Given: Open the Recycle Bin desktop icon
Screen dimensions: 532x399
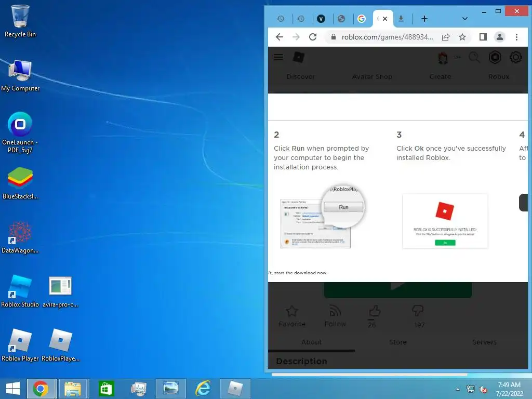Looking at the screenshot, I should [x=20, y=21].
